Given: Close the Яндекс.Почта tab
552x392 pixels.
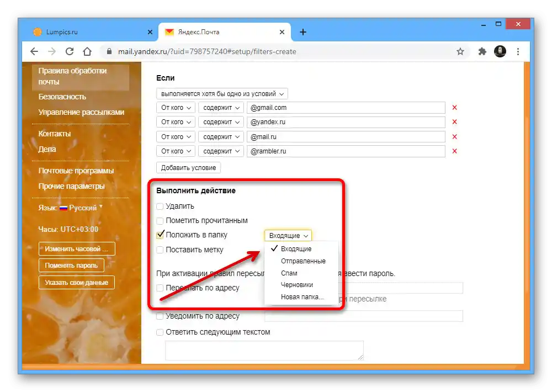Looking at the screenshot, I should tap(282, 32).
